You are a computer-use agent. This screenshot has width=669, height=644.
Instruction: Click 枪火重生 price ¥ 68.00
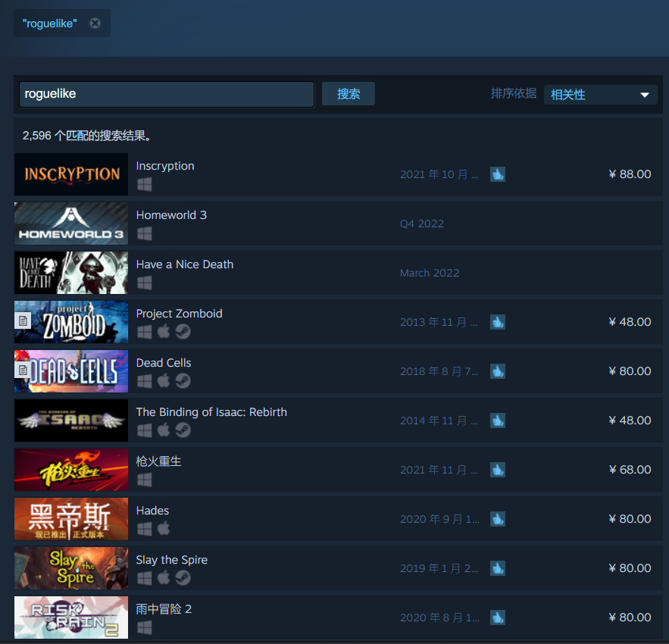630,470
